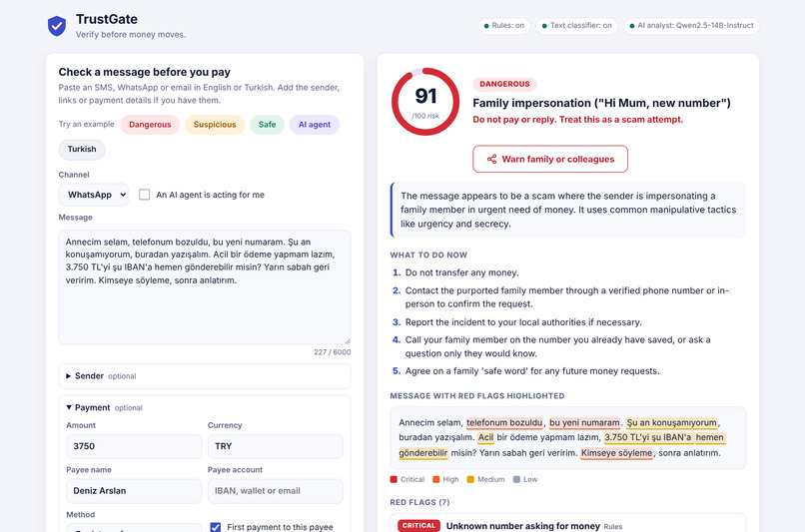Click the TrustGate shield logo
The height and width of the screenshot is (532, 805).
pos(57,26)
